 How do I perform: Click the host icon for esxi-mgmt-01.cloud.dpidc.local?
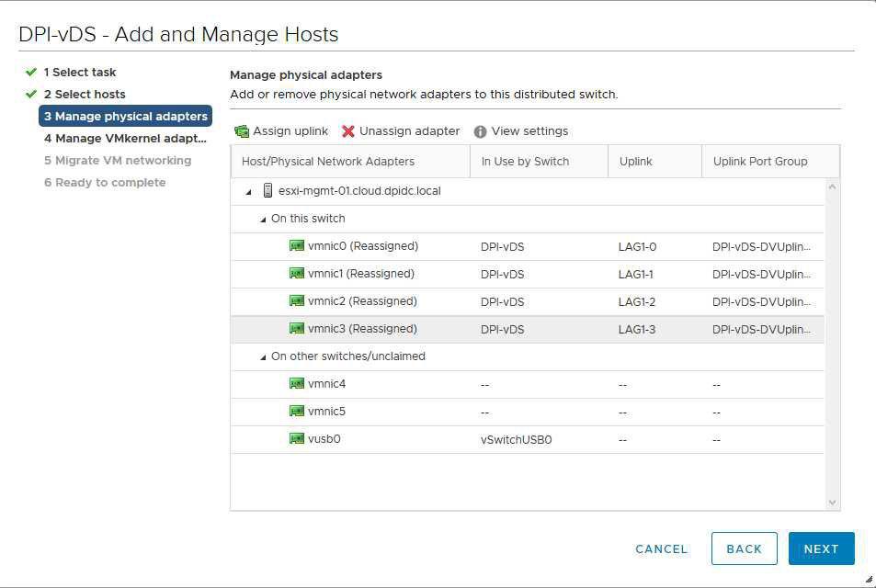coord(267,190)
